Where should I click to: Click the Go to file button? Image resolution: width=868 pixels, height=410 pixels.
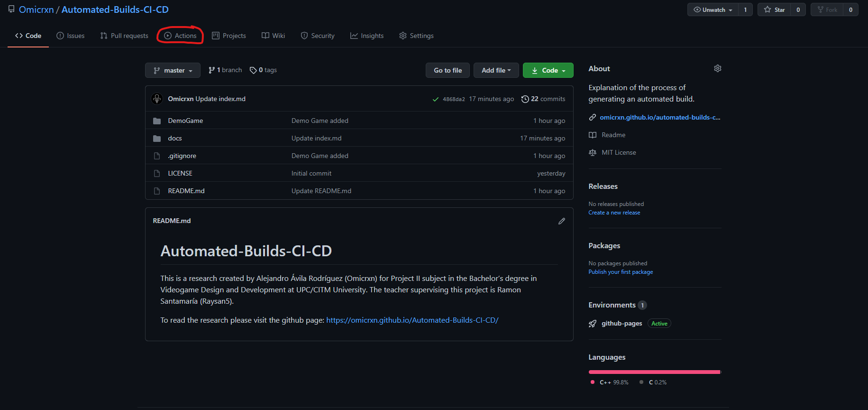[x=448, y=70]
